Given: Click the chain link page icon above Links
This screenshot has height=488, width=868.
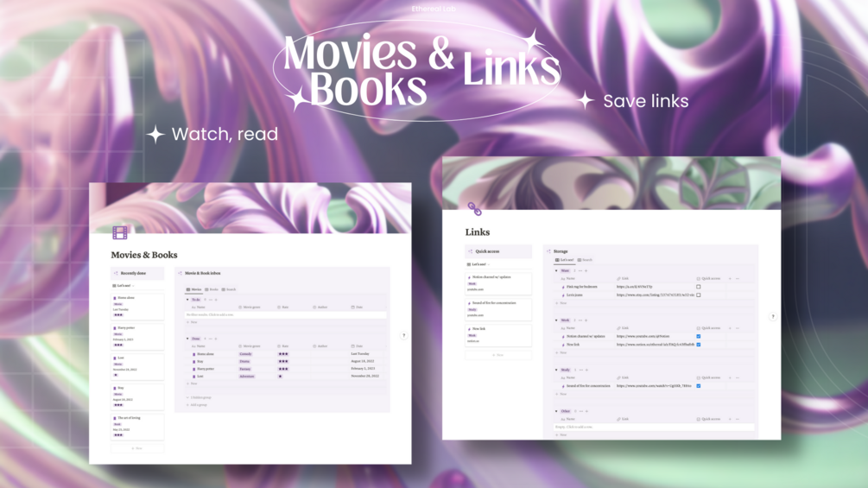Looking at the screenshot, I should click(474, 209).
